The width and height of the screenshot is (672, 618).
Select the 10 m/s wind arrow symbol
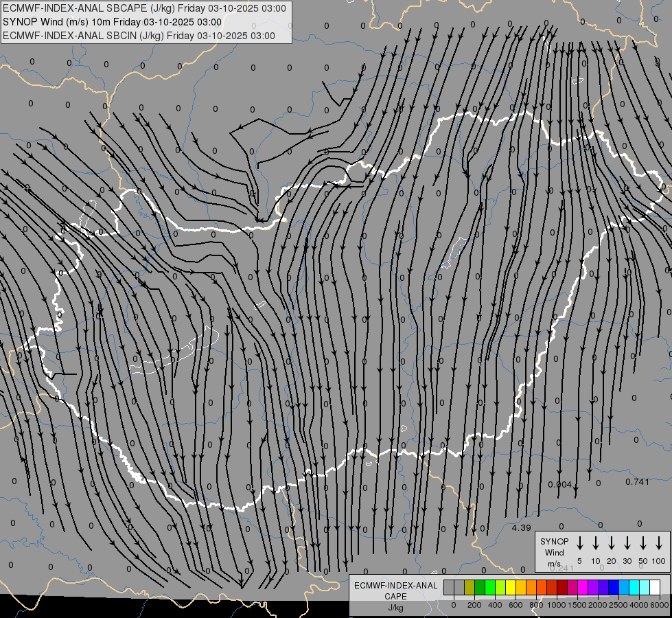(x=596, y=542)
